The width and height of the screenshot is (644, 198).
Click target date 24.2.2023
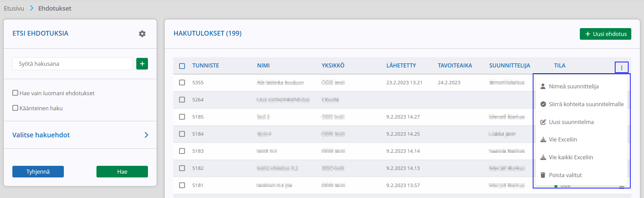pyautogui.click(x=449, y=83)
